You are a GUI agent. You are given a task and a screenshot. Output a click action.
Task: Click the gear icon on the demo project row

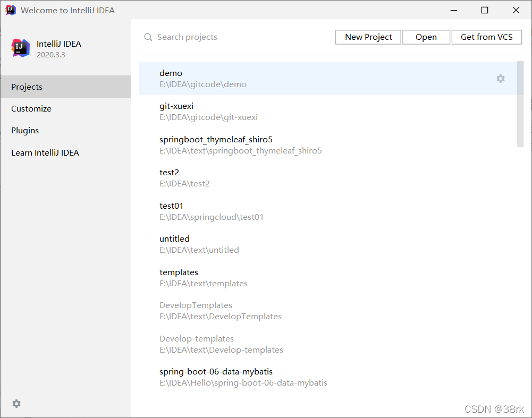coord(501,79)
